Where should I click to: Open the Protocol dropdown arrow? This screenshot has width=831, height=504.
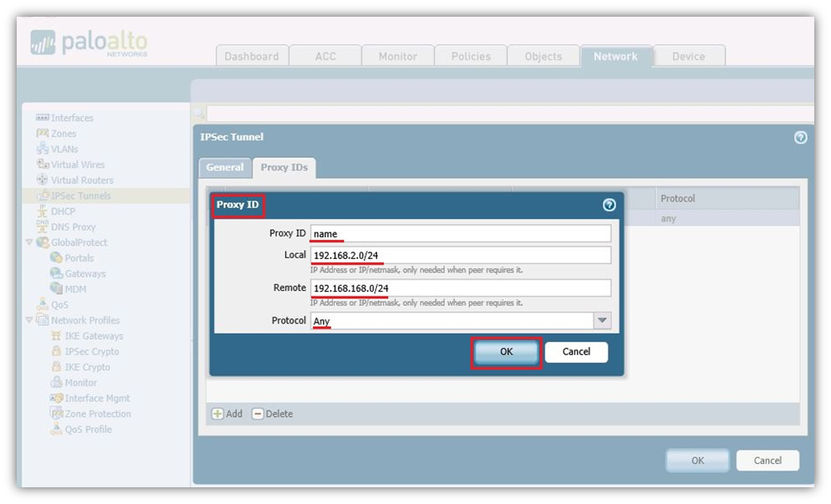(602, 321)
